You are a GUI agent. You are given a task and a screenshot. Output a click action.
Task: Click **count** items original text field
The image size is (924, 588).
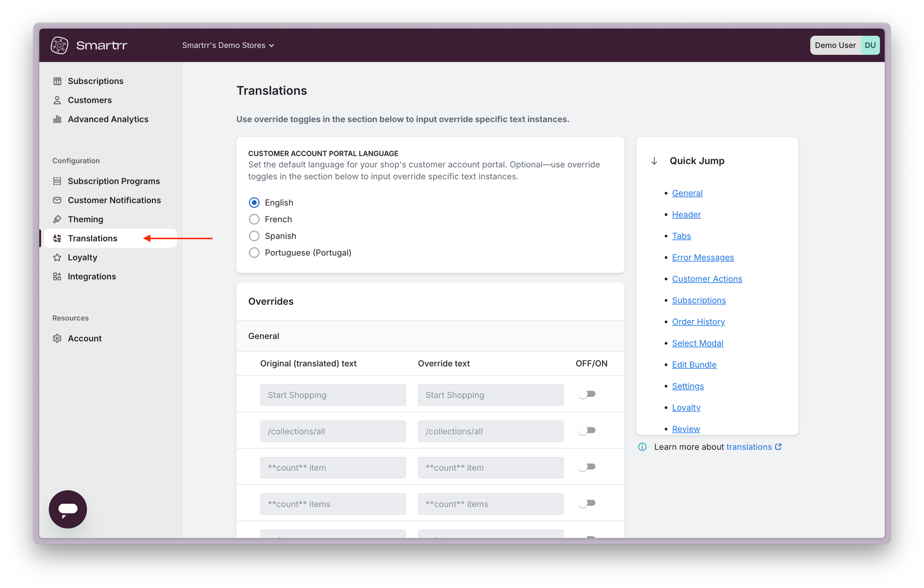[x=333, y=504]
